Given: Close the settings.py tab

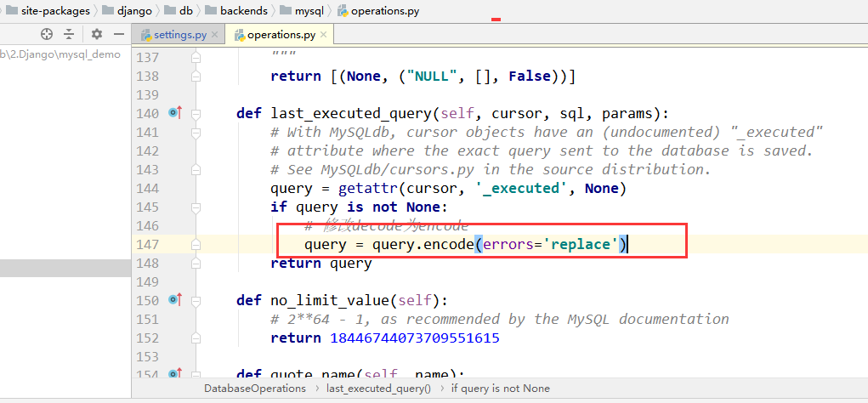Looking at the screenshot, I should 216,35.
